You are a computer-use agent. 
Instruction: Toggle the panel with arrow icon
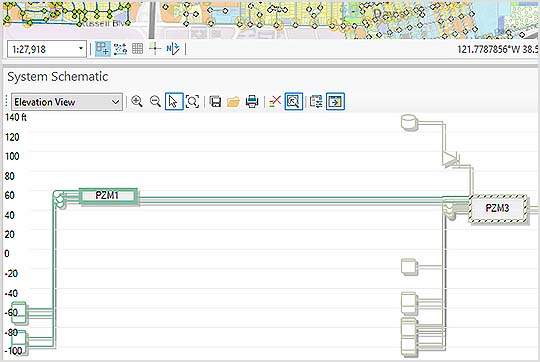click(x=335, y=102)
